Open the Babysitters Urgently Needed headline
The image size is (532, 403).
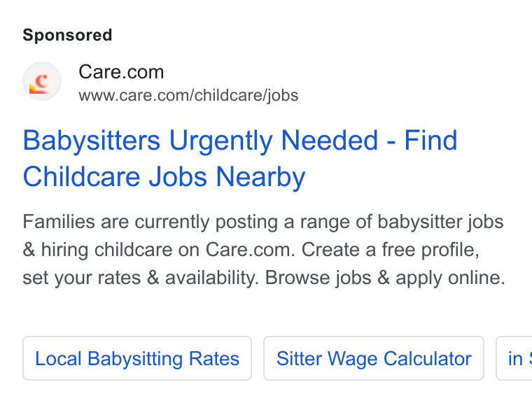point(240,141)
